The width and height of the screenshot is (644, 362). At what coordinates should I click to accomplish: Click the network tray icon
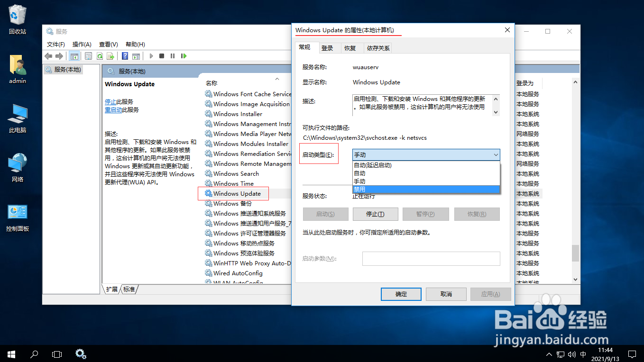point(560,354)
